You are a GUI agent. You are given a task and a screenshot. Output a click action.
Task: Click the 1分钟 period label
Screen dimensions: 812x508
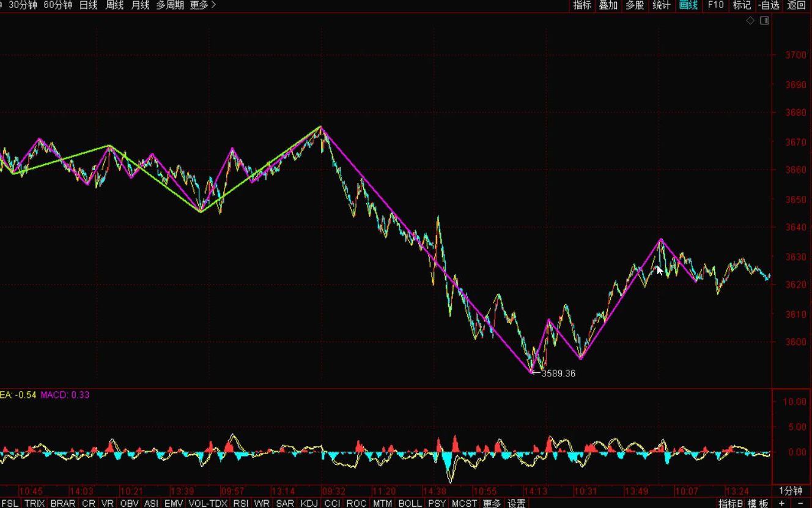pos(790,491)
